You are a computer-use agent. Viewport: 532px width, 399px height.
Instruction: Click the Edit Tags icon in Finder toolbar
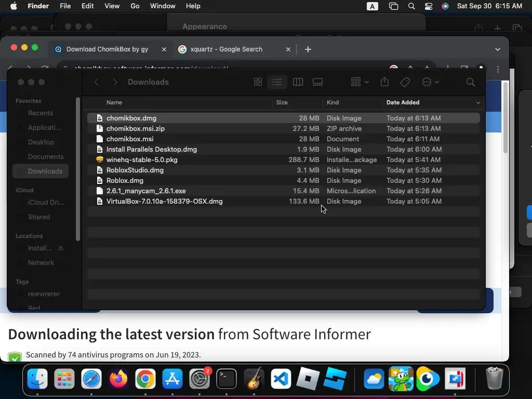[405, 82]
